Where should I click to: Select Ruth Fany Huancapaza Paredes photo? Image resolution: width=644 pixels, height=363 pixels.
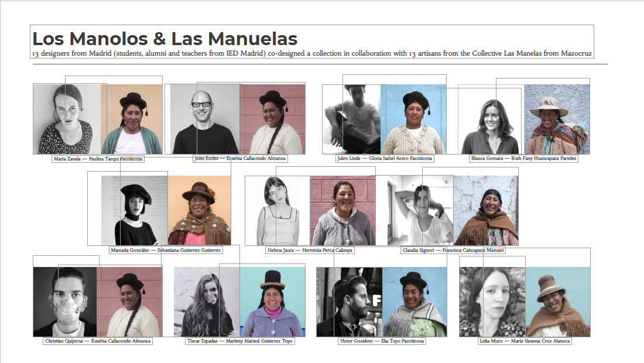pos(557,119)
